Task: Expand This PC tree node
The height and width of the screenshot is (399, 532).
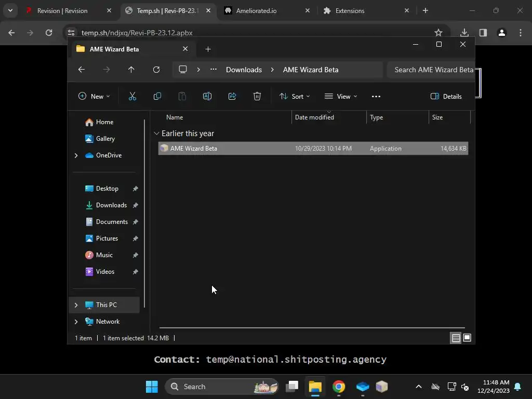Action: (x=76, y=305)
